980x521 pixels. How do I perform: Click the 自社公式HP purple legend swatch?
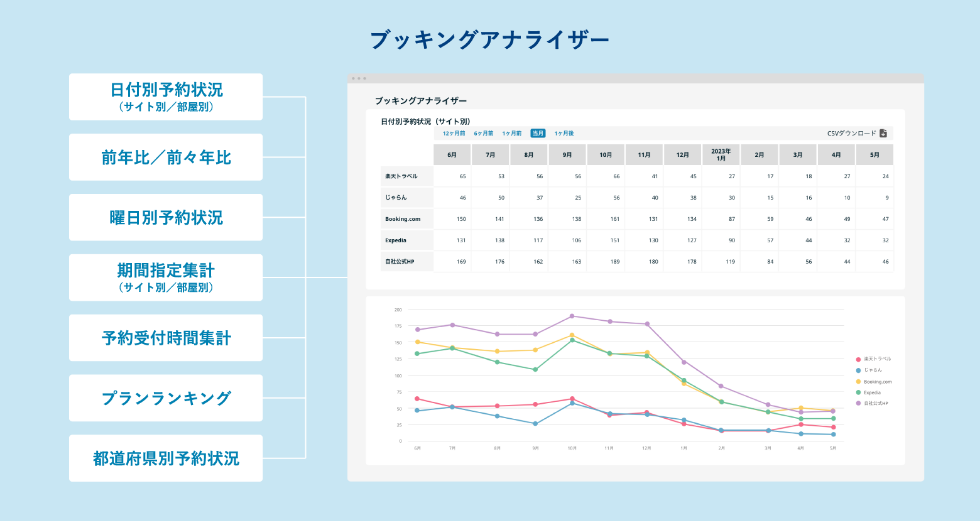(858, 403)
